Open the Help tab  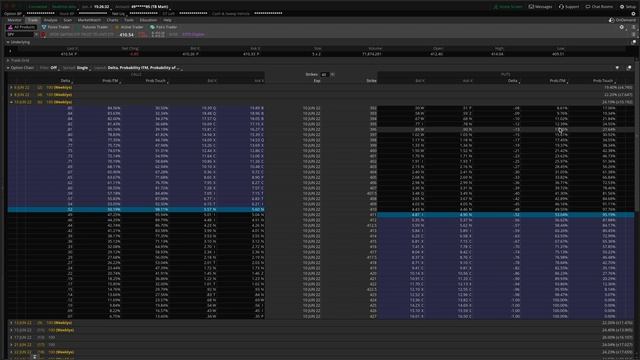coord(167,20)
